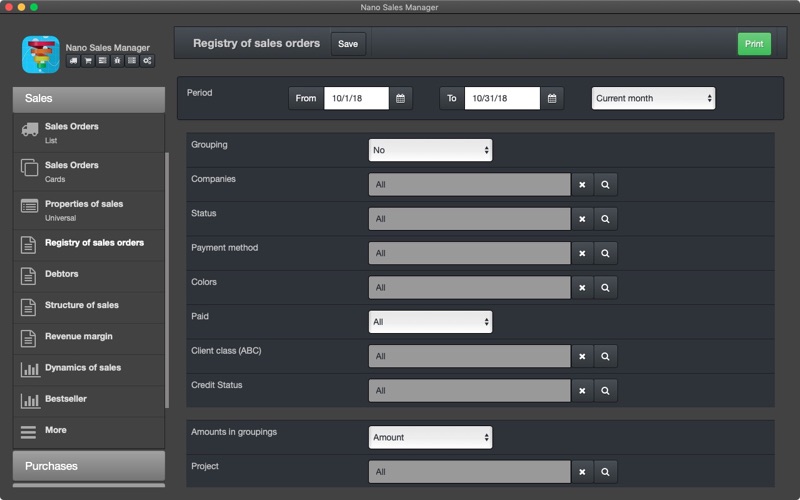Open the Paid dropdown
This screenshot has height=500, width=800.
tap(430, 322)
